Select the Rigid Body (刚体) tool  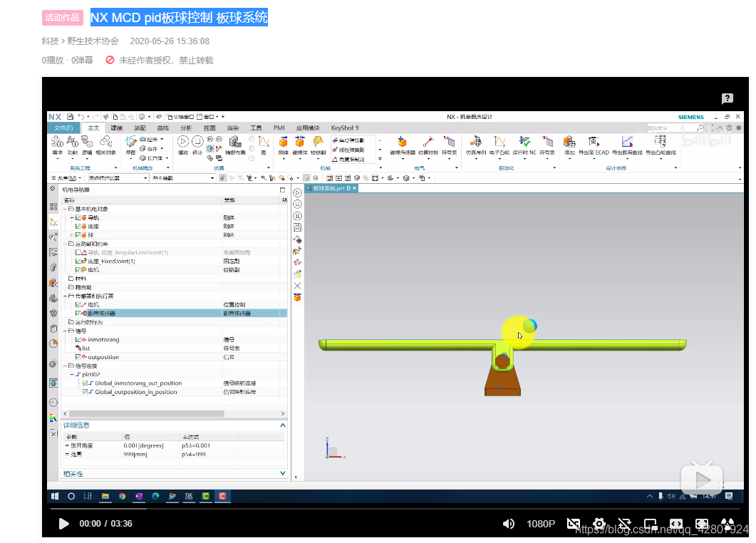pyautogui.click(x=284, y=145)
